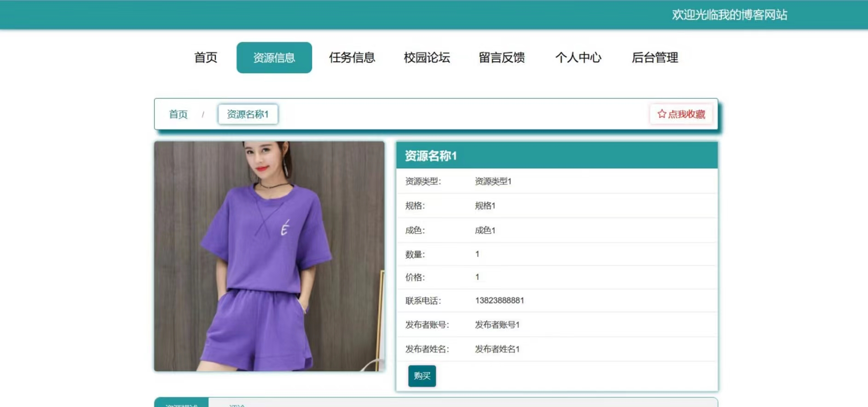868x407 pixels.
Task: Click the 发布者姓名: label
Action: pos(427,349)
